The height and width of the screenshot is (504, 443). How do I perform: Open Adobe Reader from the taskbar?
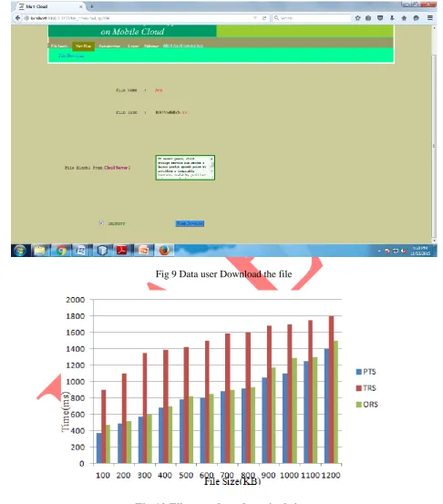[122, 251]
